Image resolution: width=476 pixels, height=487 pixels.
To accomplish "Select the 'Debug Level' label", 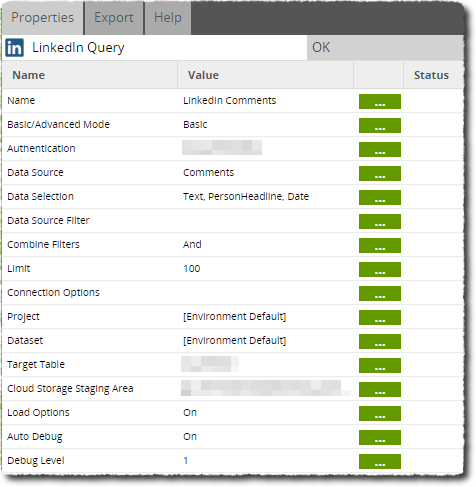I will (36, 460).
